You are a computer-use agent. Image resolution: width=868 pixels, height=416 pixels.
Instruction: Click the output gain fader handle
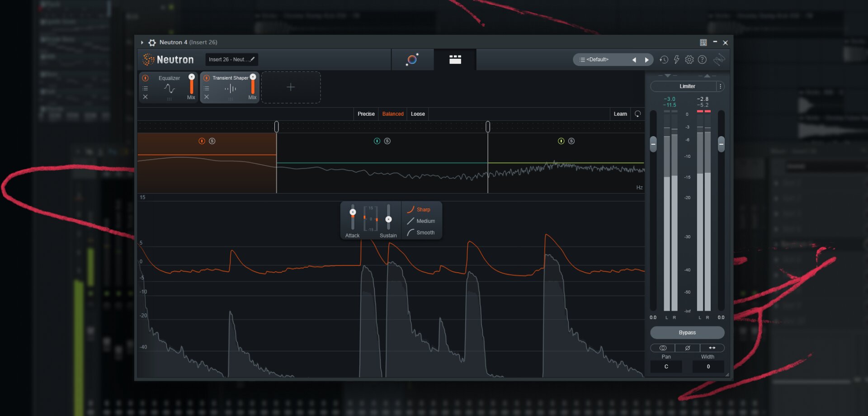coord(721,144)
